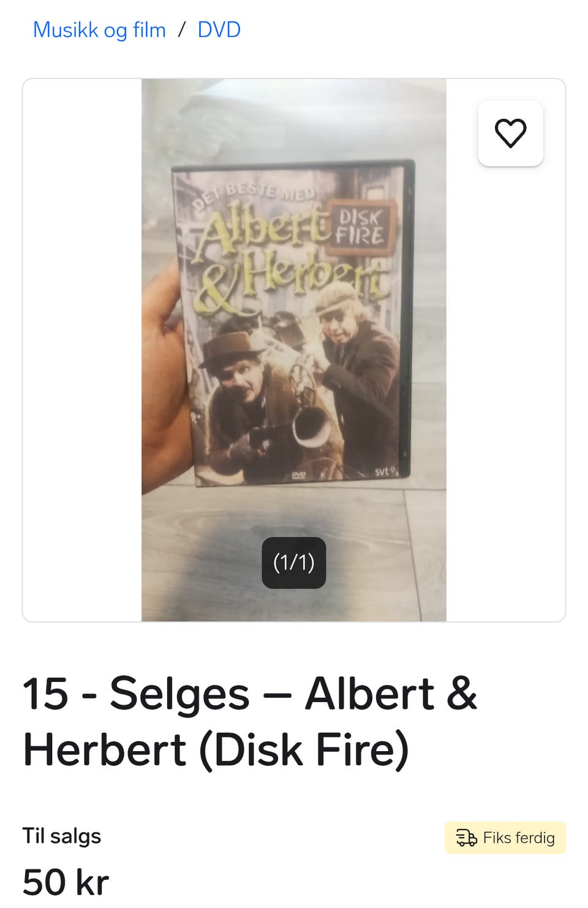The width and height of the screenshot is (588, 908).
Task: Click the breadcrumb slash separator
Action: (182, 29)
